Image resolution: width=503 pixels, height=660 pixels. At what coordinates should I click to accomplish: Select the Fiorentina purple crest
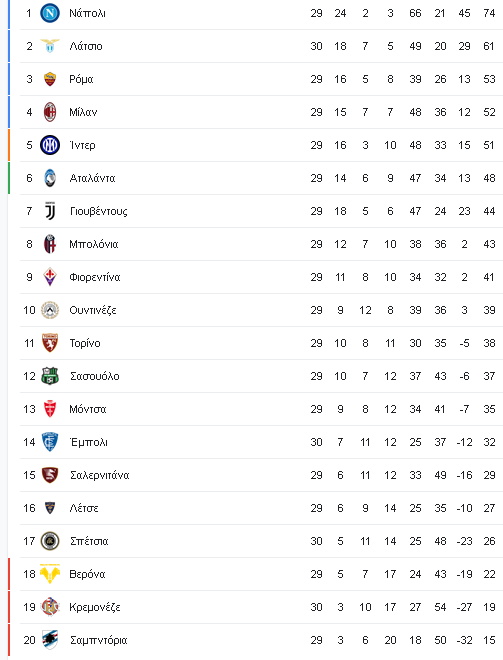coord(50,277)
